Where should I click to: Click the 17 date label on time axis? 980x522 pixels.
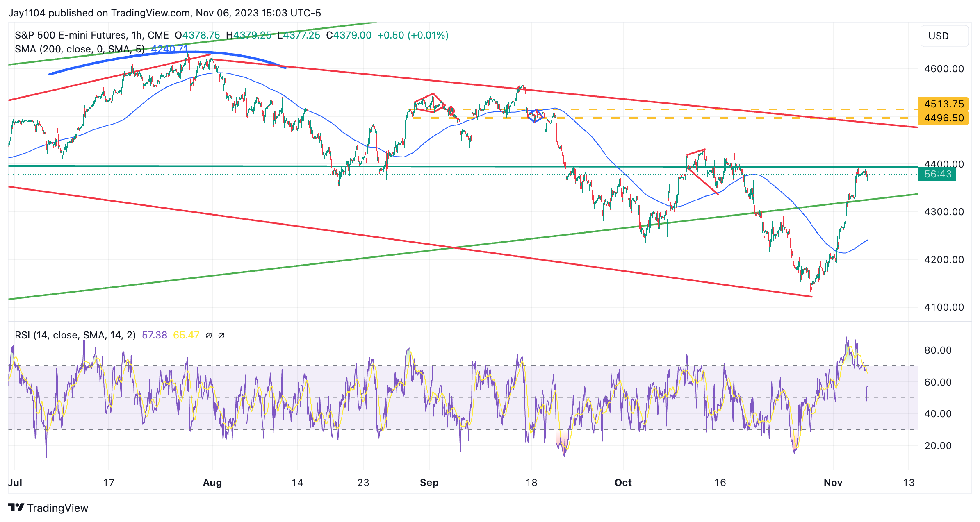click(x=109, y=483)
